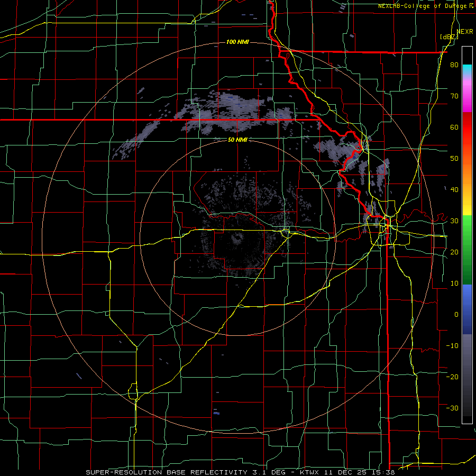
Task: Click the 70 value on color scale
Action: [454, 96]
